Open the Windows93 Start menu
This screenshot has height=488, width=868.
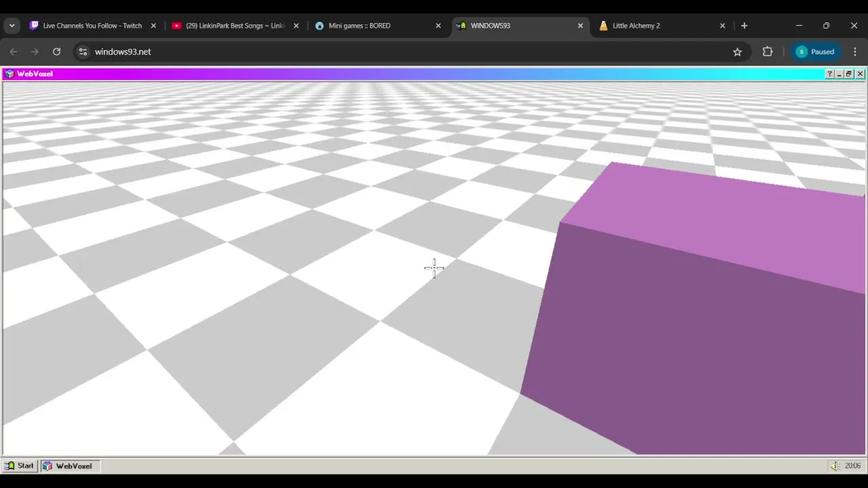(20, 466)
